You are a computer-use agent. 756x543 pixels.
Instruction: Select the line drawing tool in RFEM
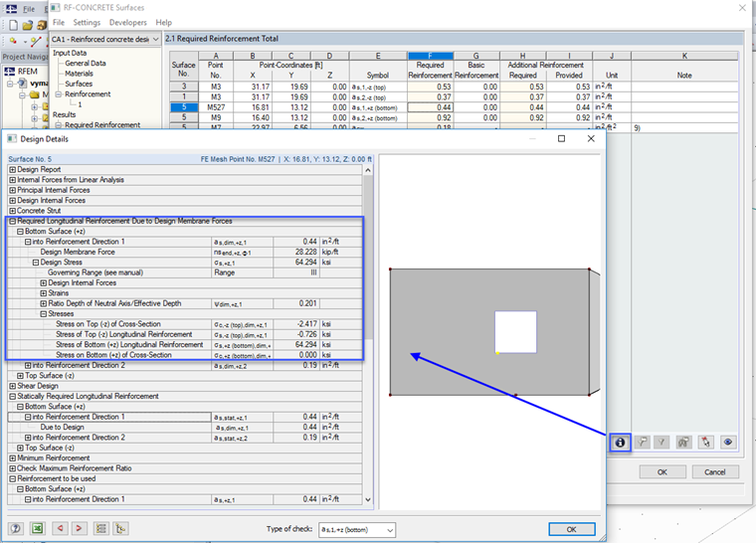36,42
